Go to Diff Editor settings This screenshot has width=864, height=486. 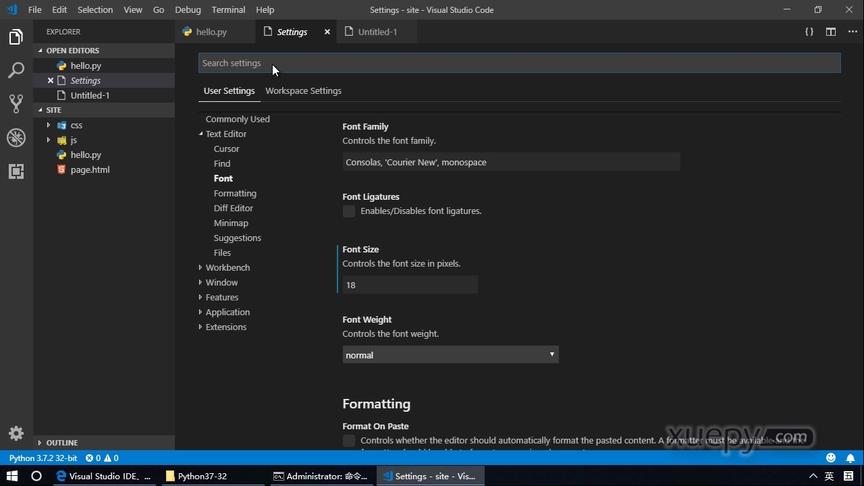(233, 208)
